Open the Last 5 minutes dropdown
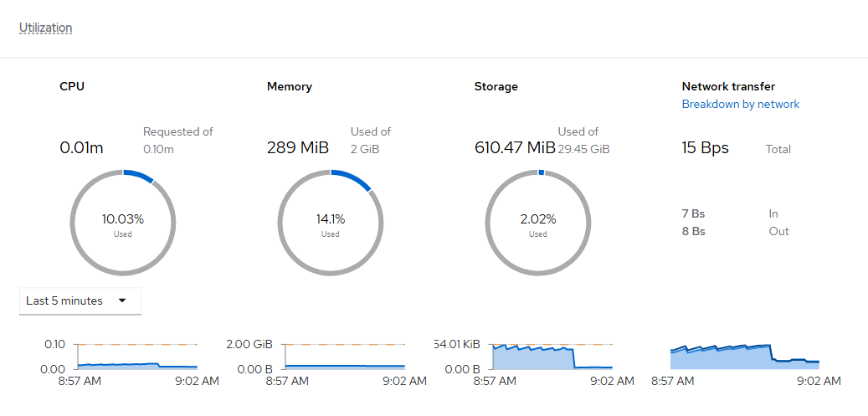Viewport: 868px width, 416px height. [80, 301]
